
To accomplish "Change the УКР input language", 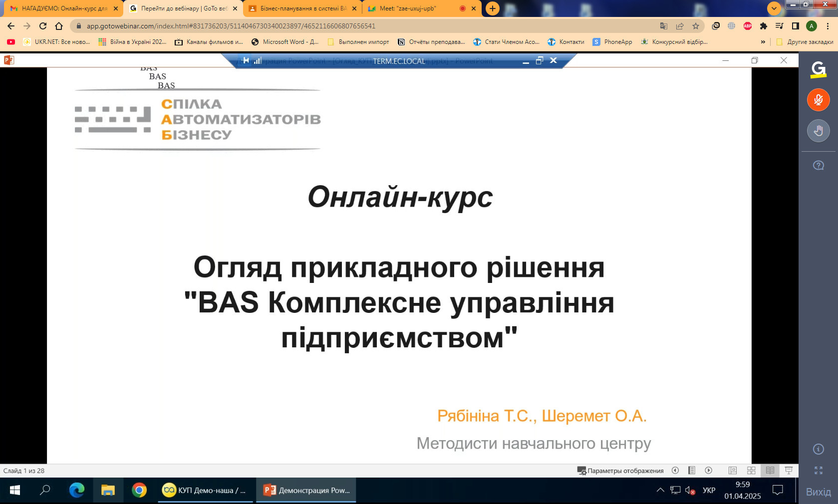I will coord(709,491).
